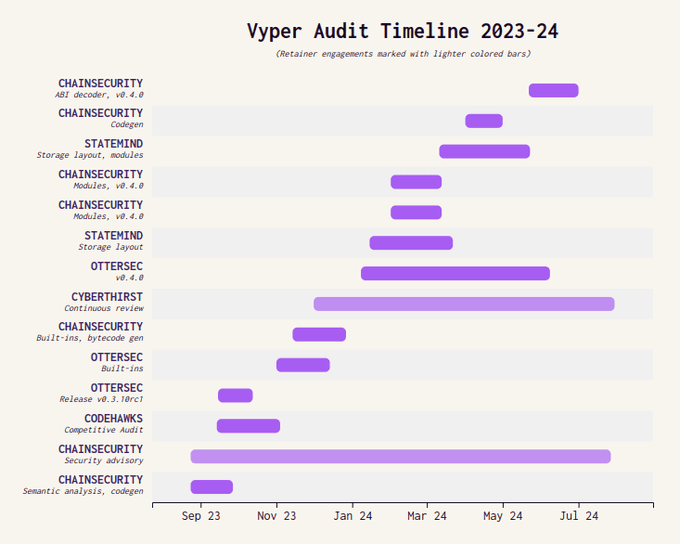Screen dimensions: 680x544
Task: Select the "Nov 23" axis tick label
Action: point(276,517)
